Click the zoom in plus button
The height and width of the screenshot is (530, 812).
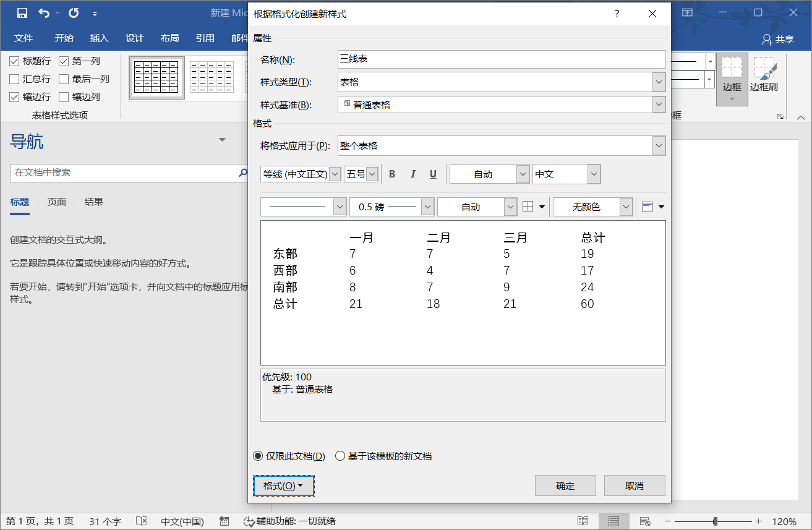pos(759,521)
